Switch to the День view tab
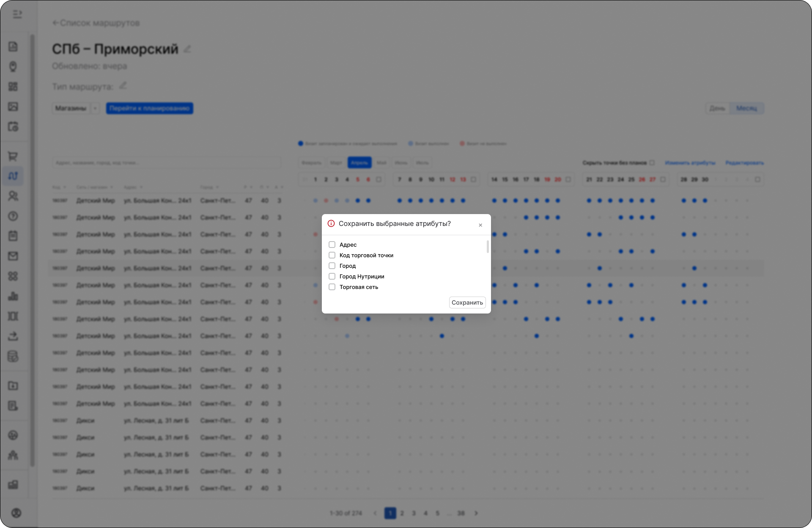This screenshot has height=528, width=812. (x=717, y=108)
